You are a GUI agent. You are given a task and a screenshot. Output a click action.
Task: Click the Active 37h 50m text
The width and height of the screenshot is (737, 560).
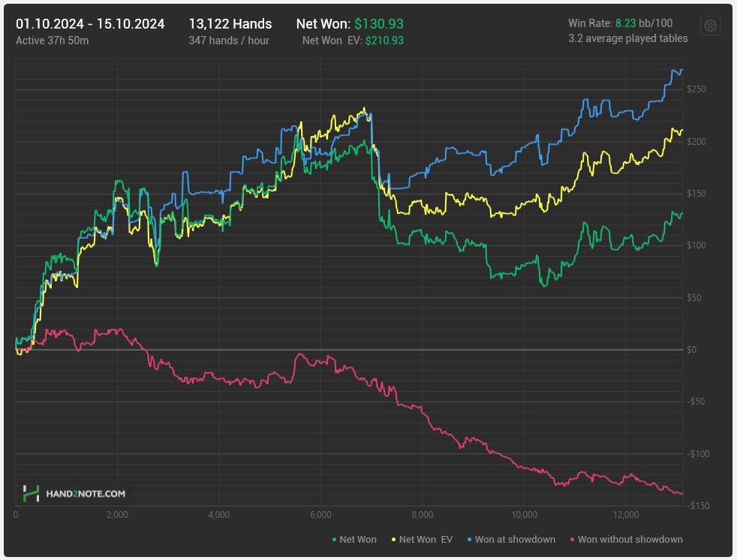click(53, 41)
